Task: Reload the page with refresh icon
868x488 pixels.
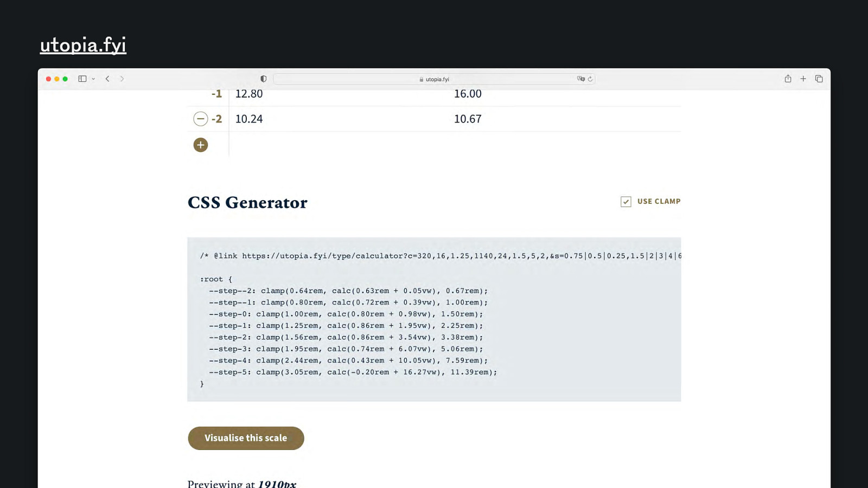Action: (590, 79)
